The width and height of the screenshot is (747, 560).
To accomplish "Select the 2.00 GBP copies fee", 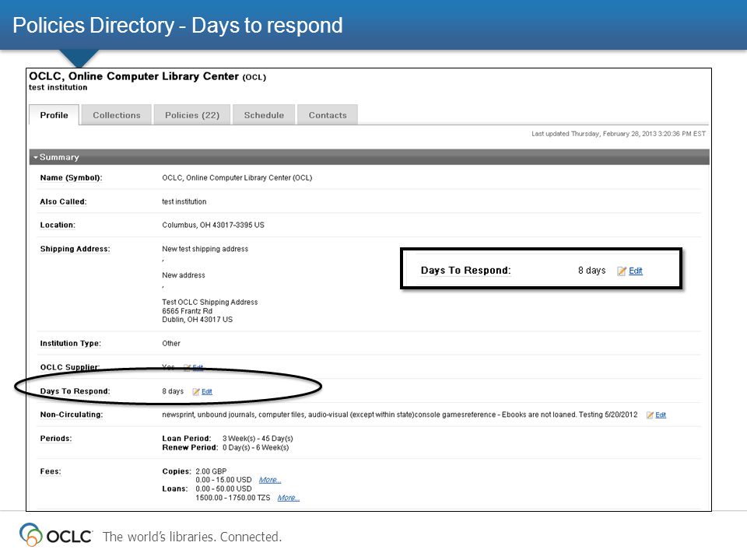I will tap(211, 471).
